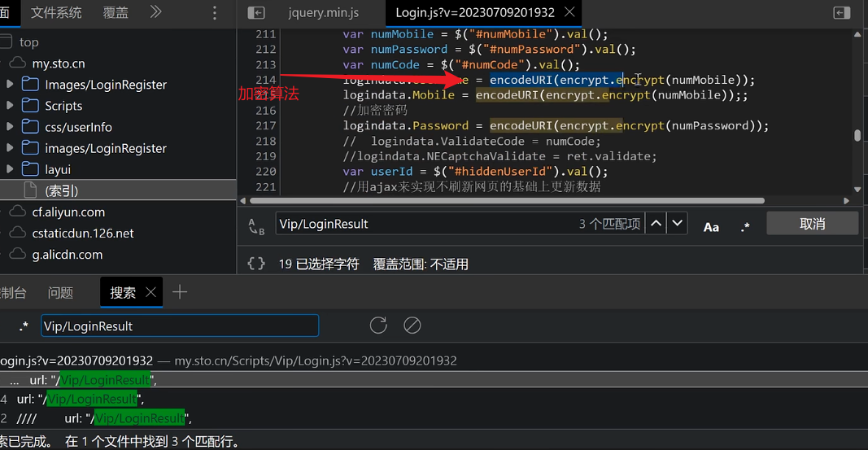Click the 取消 button in find bar

pos(812,224)
